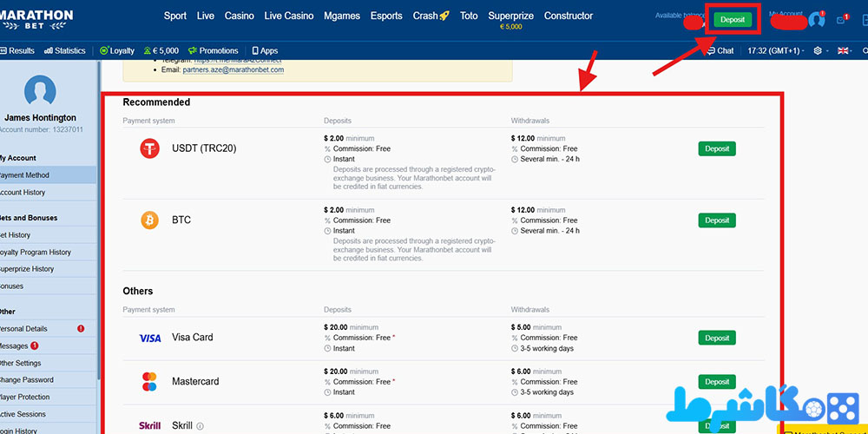Image resolution: width=868 pixels, height=434 pixels.
Task: Click the James Hontington account name
Action: [40, 117]
